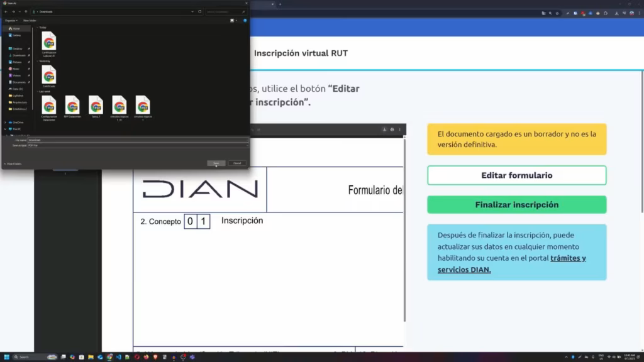Select the Configuración Datacenter PDF file
The image size is (644, 362).
pos(49,108)
